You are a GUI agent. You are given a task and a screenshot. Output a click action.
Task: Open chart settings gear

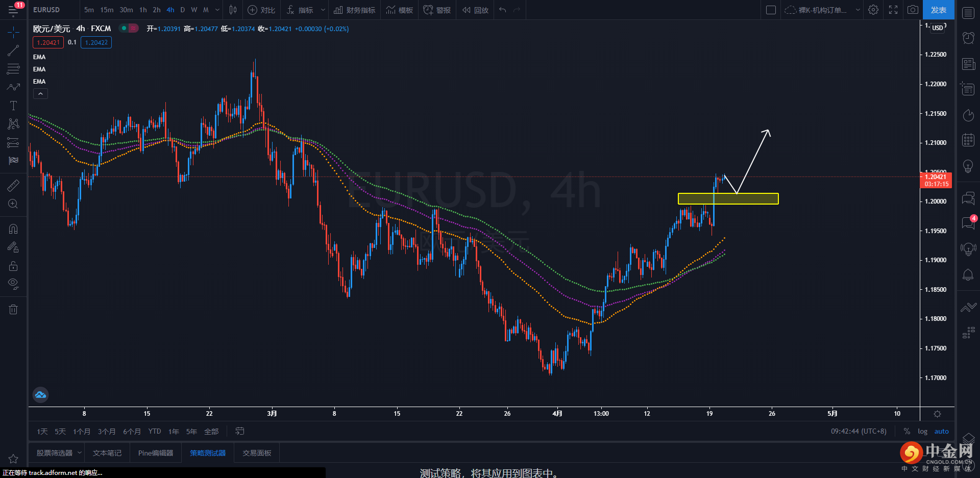tap(873, 10)
